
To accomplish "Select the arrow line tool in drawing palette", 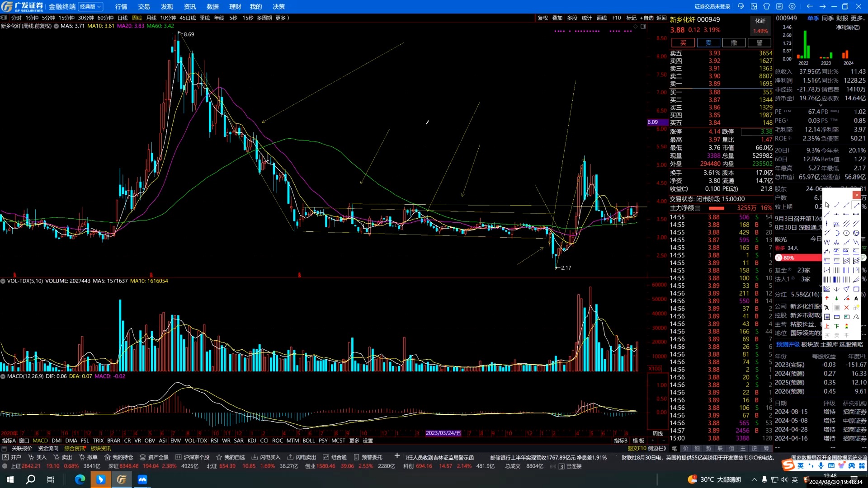I will click(x=856, y=205).
